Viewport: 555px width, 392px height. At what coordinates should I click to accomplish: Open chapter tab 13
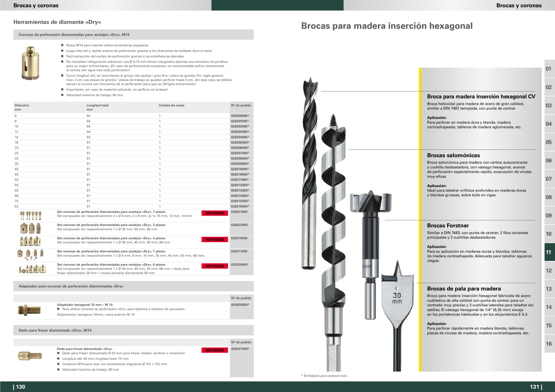pyautogui.click(x=549, y=289)
